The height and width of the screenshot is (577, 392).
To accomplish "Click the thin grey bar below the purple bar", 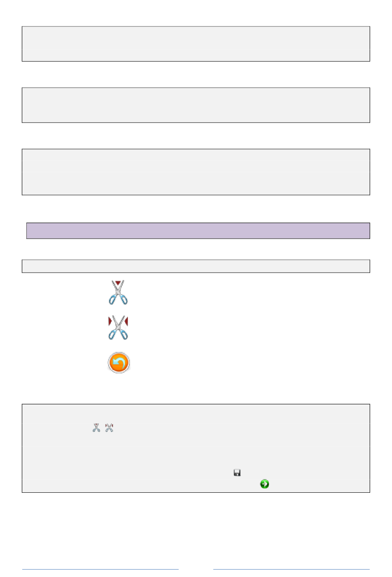I will (x=196, y=266).
